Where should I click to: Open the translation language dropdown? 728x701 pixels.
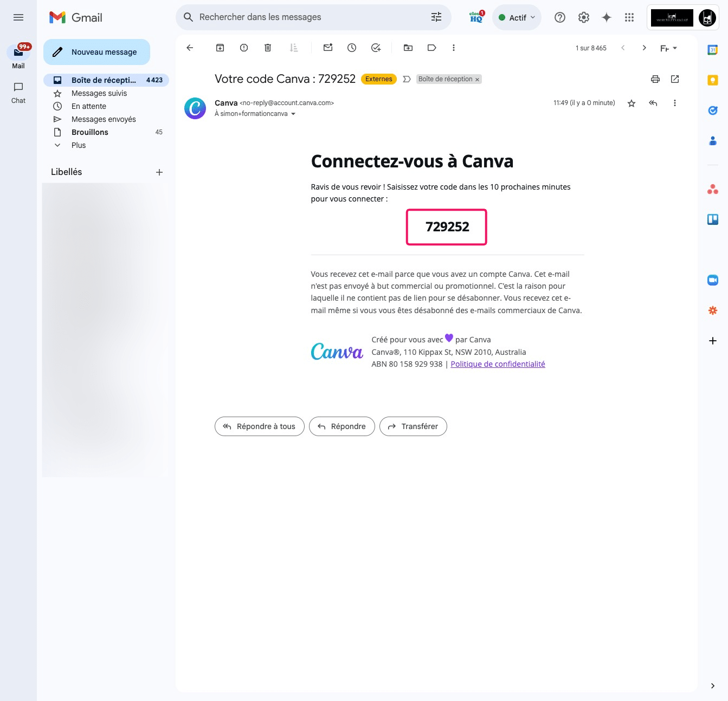(668, 48)
